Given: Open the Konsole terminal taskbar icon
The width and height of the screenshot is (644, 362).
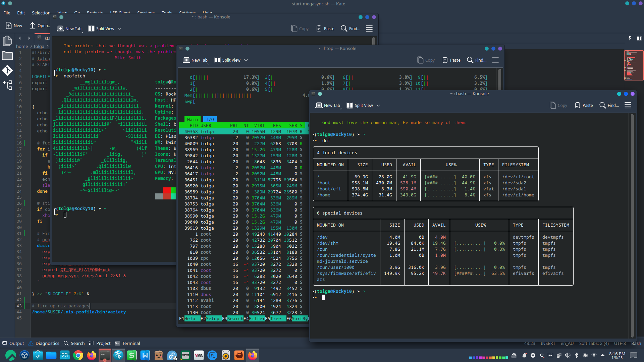Looking at the screenshot, I should (x=105, y=355).
